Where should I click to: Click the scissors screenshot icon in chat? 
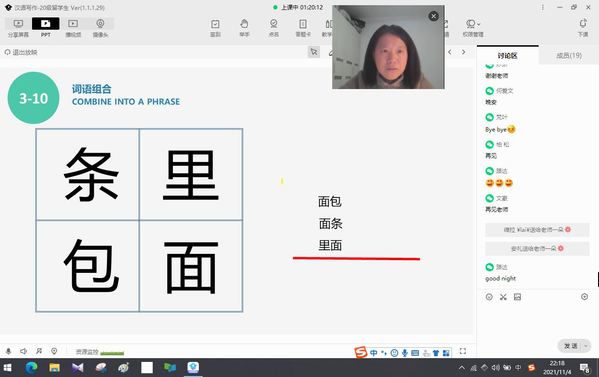pyautogui.click(x=503, y=297)
